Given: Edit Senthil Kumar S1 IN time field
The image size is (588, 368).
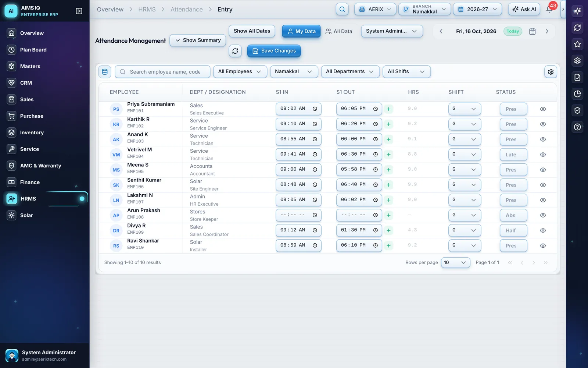Looking at the screenshot, I should [x=298, y=185].
